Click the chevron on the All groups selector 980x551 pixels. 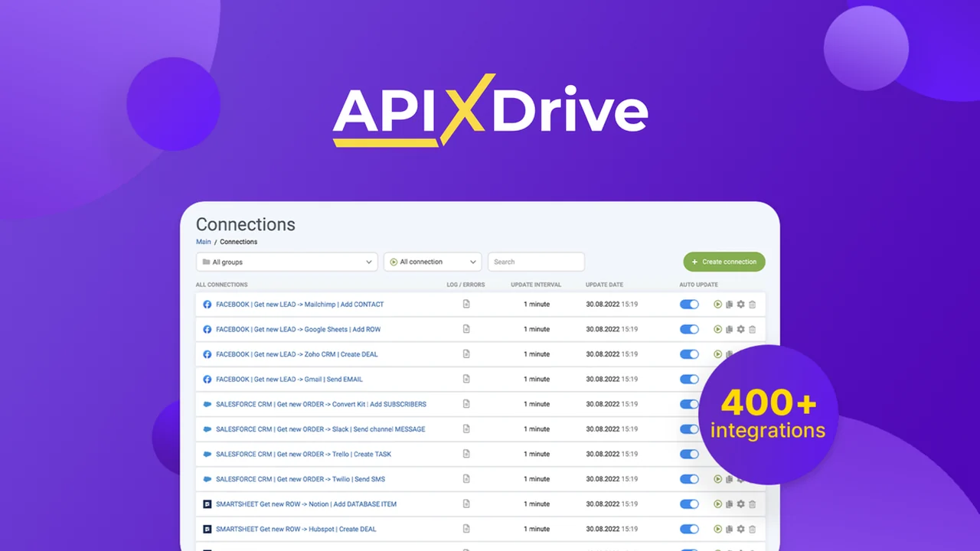368,262
